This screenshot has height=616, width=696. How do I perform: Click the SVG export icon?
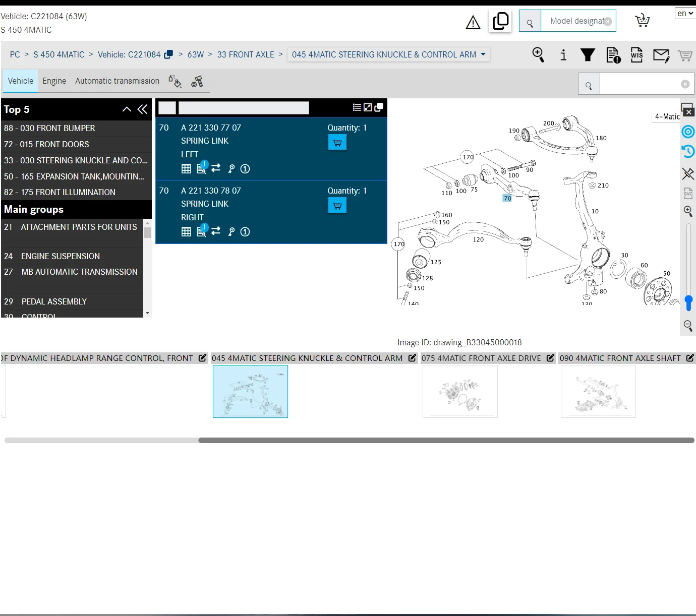pyautogui.click(x=688, y=193)
